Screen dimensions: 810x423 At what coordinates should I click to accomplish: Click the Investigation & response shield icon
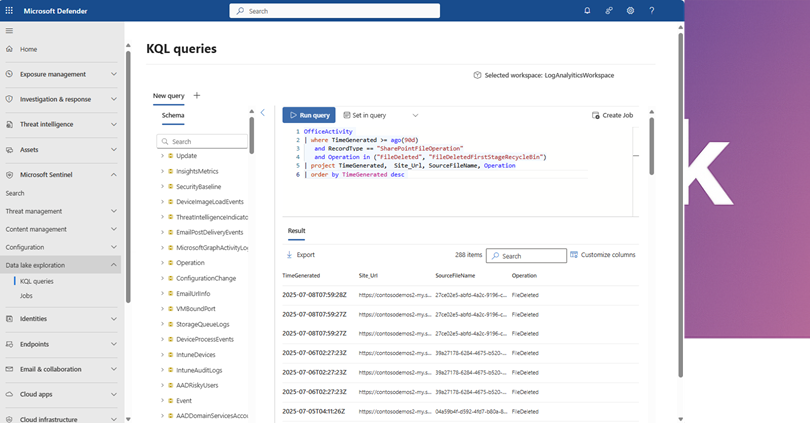point(9,99)
